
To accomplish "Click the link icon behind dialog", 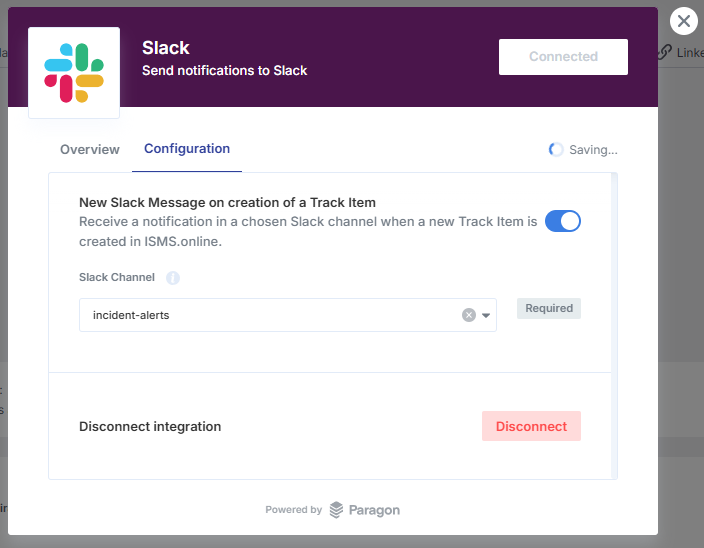I will [665, 52].
